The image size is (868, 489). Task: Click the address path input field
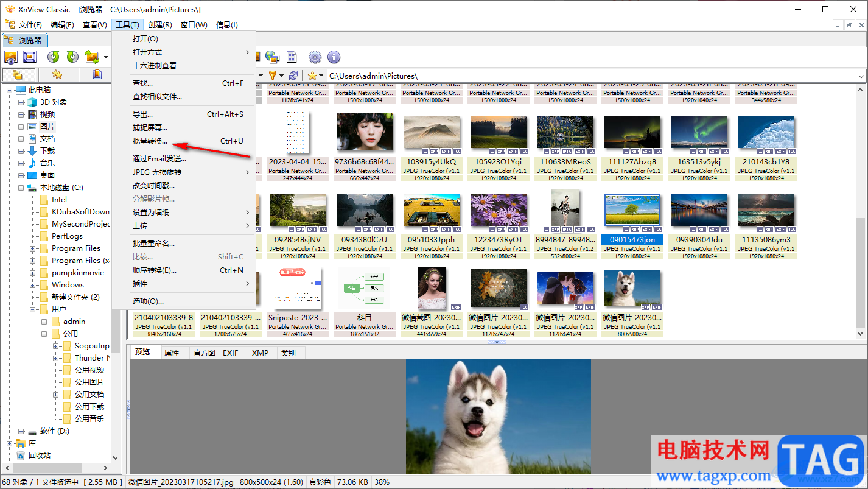(592, 76)
